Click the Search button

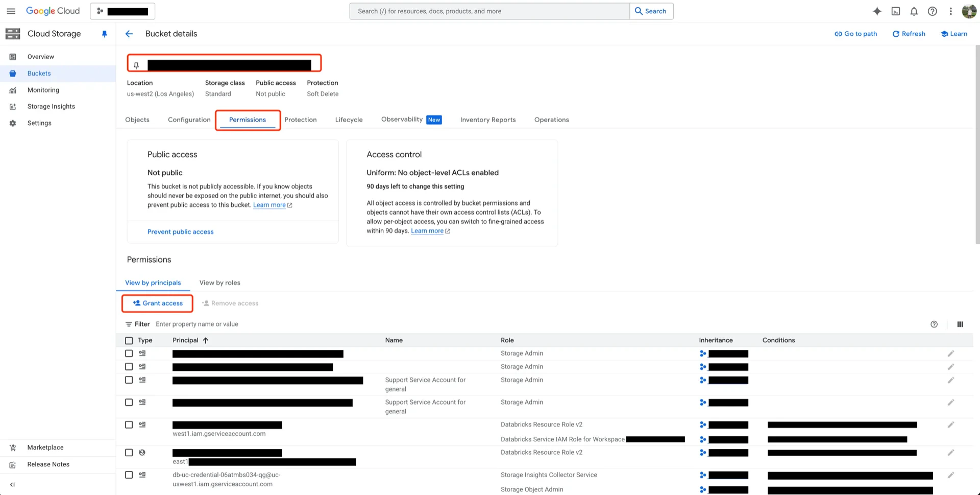(x=651, y=11)
